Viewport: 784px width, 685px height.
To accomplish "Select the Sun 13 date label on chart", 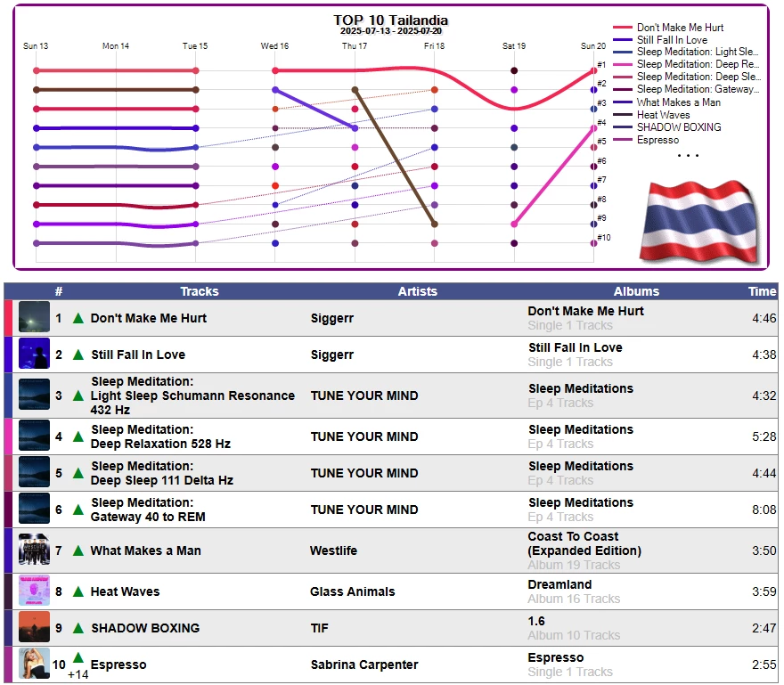I will (36, 46).
